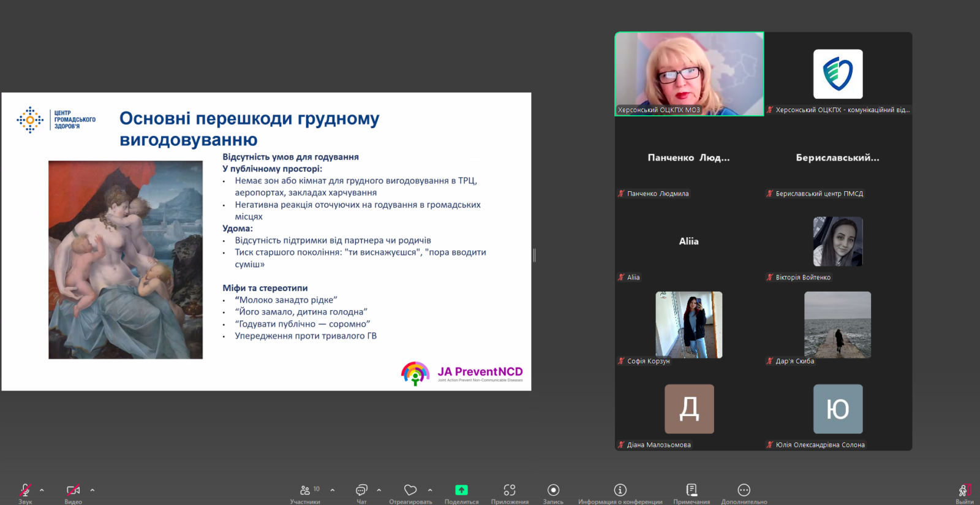980x505 pixels.
Task: Click the Діана Малозьомова avatar tile
Action: pyautogui.click(x=689, y=409)
